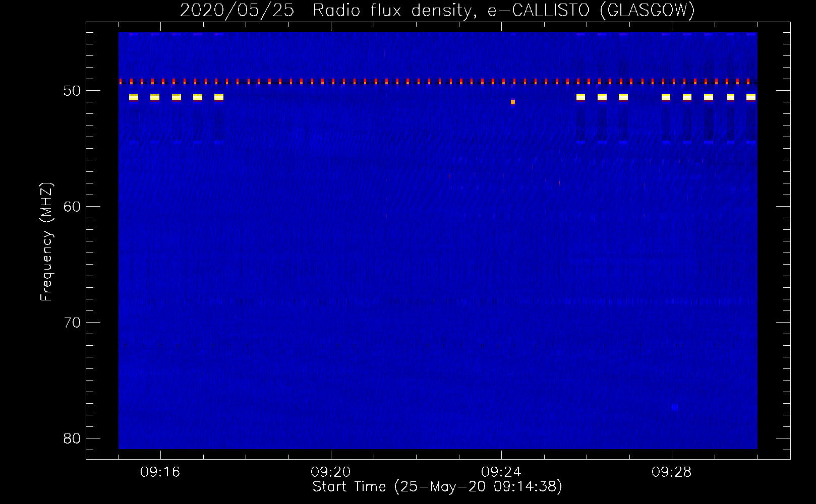Click the 09:28 time tick label
816x504 pixels.
[x=672, y=472]
